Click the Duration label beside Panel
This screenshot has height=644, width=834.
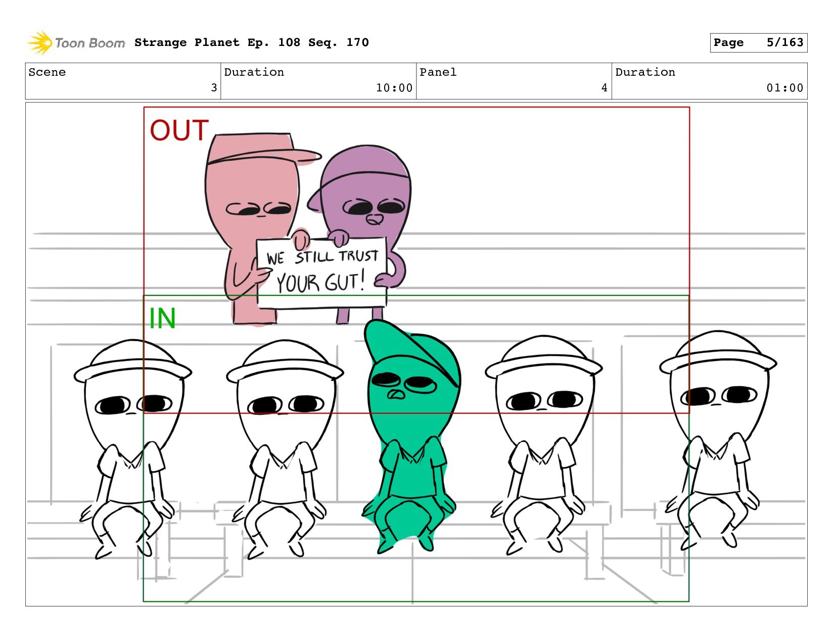coord(645,72)
